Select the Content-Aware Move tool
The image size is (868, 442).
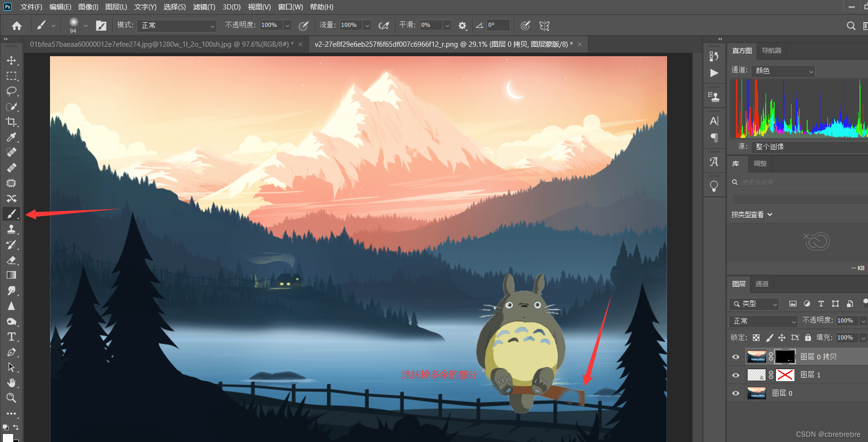11,198
